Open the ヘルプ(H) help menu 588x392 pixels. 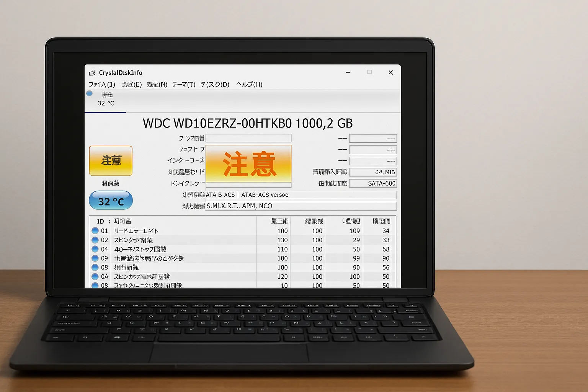250,84
